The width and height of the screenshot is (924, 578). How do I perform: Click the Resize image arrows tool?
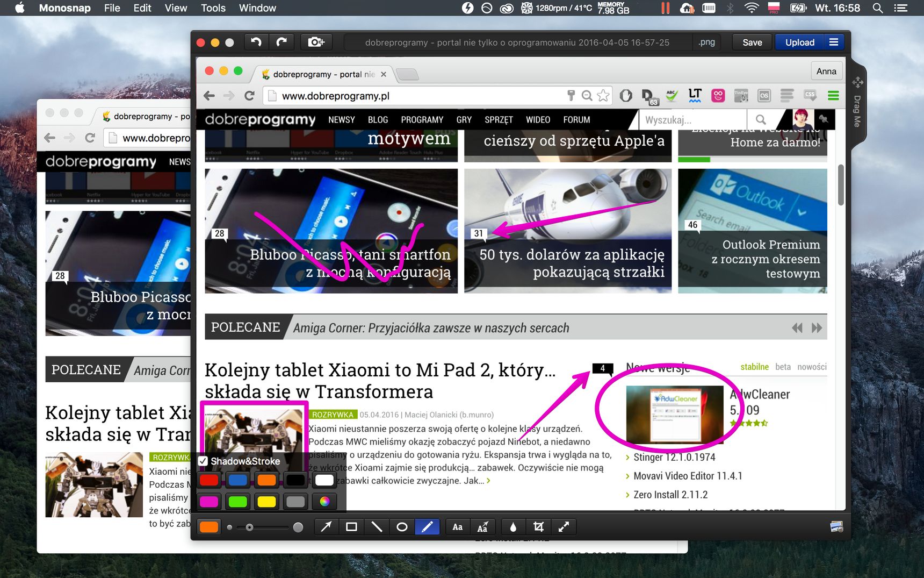coord(564,527)
